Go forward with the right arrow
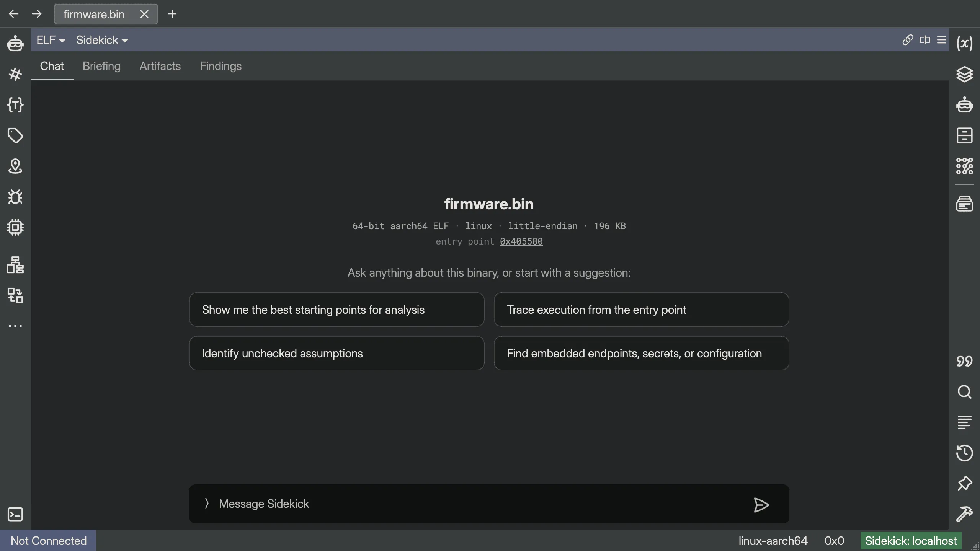The width and height of the screenshot is (980, 551). (x=37, y=14)
